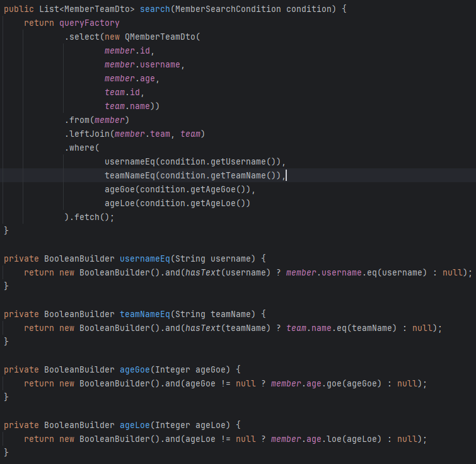
Task: Click teamNameEq(condition.getTeamName()) call in where
Action: point(192,176)
